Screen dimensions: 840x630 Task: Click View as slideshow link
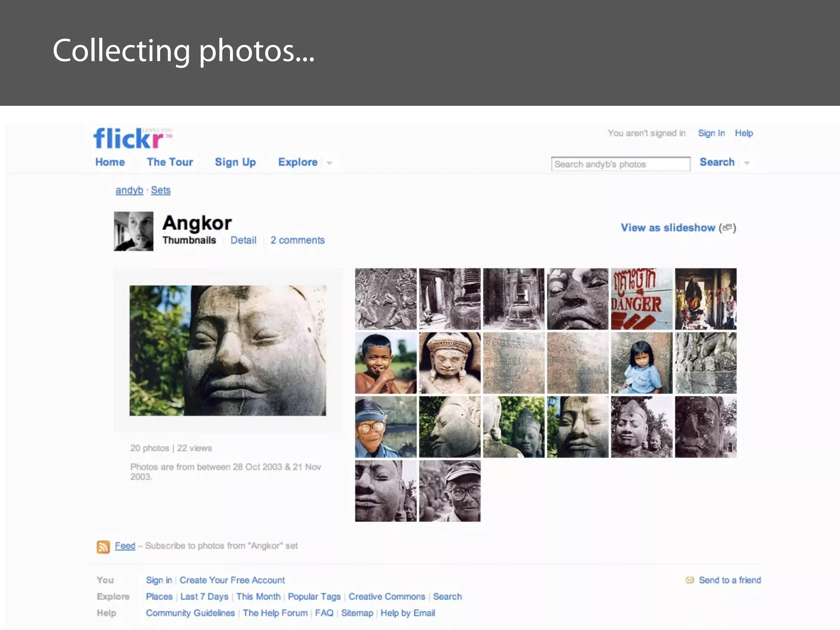(x=667, y=228)
